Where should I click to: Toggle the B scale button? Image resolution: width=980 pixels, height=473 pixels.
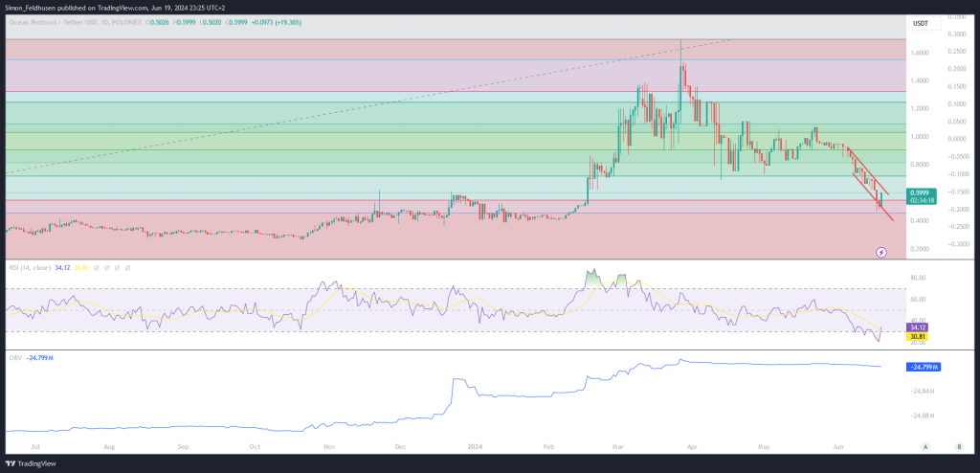point(959,447)
